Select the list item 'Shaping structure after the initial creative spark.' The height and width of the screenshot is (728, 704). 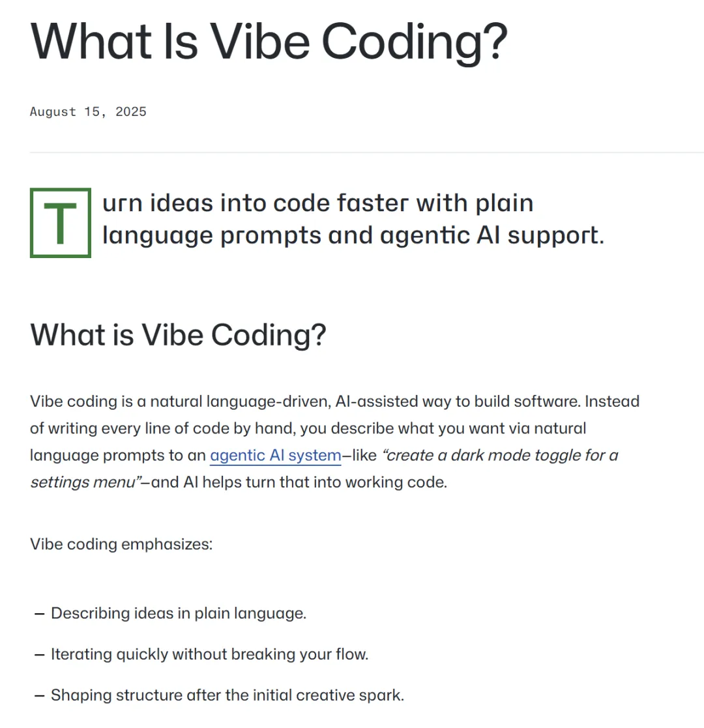coord(227,695)
